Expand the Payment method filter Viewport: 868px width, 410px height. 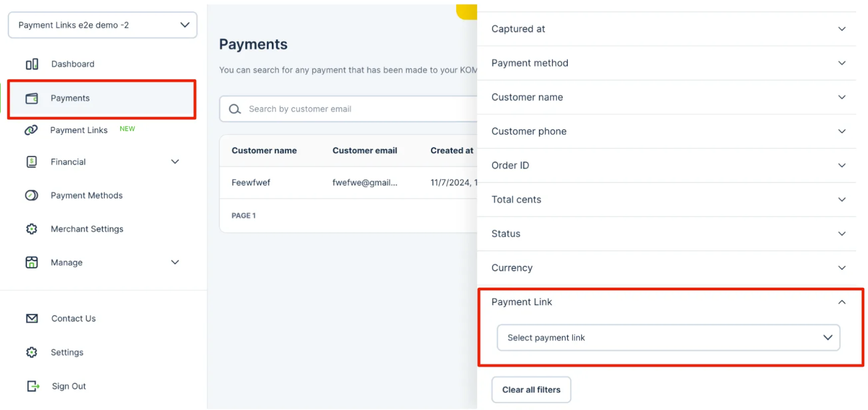[x=666, y=63]
